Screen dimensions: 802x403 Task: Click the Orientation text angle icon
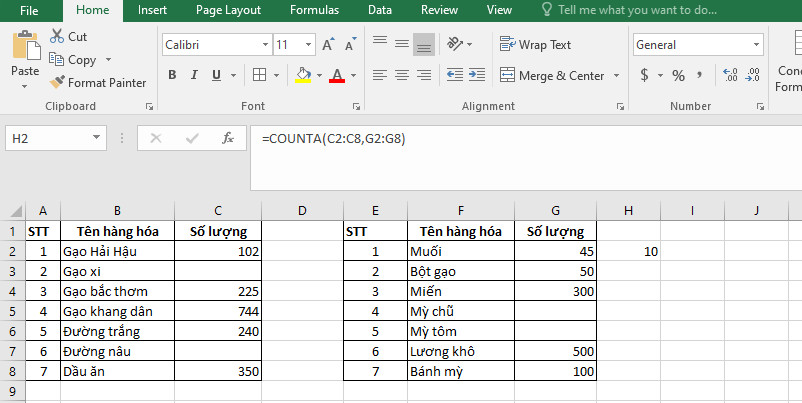coord(455,44)
